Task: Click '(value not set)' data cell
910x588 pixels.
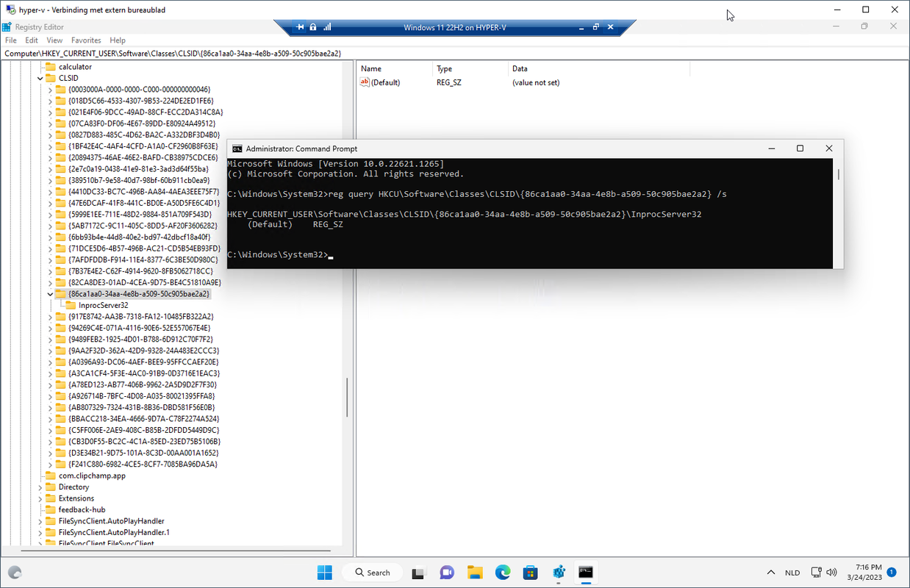Action: (536, 82)
